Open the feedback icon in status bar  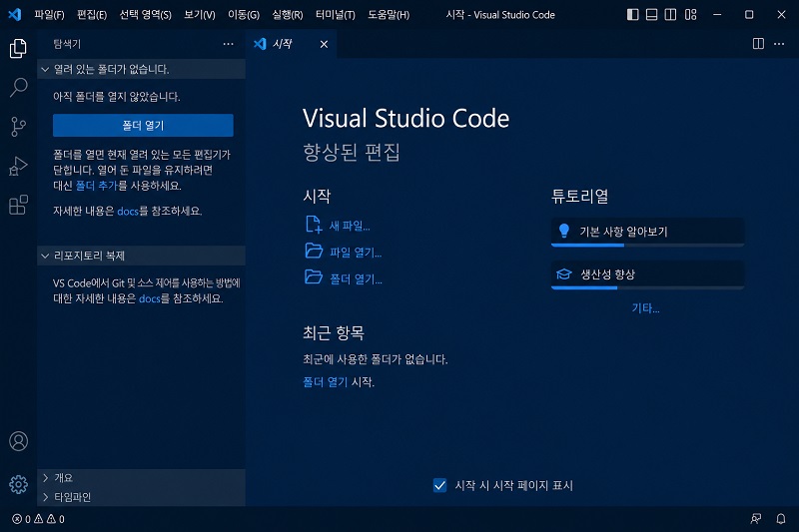tap(756, 519)
